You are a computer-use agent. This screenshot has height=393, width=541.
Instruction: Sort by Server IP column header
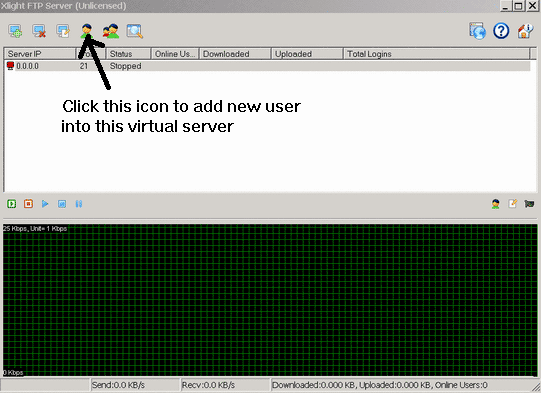(40, 54)
